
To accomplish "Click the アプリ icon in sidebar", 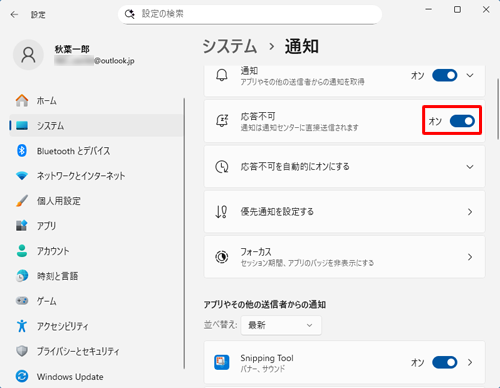I will click(22, 226).
